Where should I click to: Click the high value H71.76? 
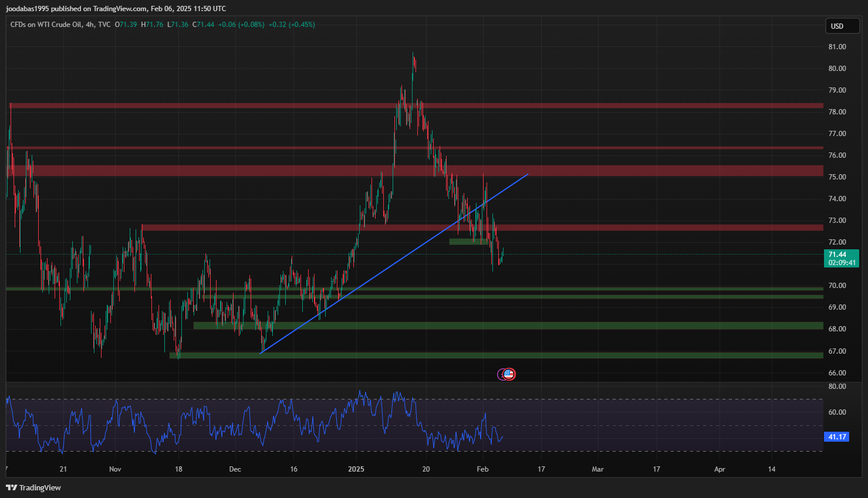[152, 25]
